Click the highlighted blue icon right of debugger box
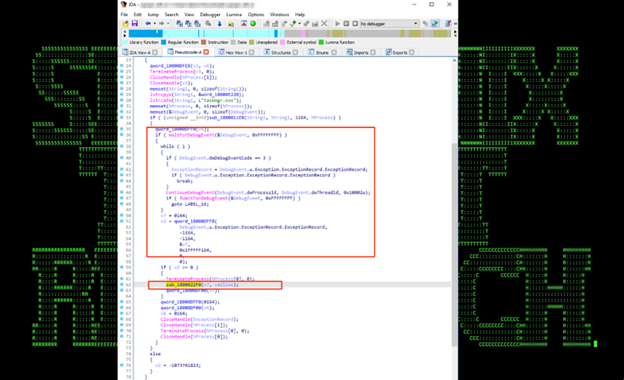This screenshot has width=624, height=380. tap(435, 23)
